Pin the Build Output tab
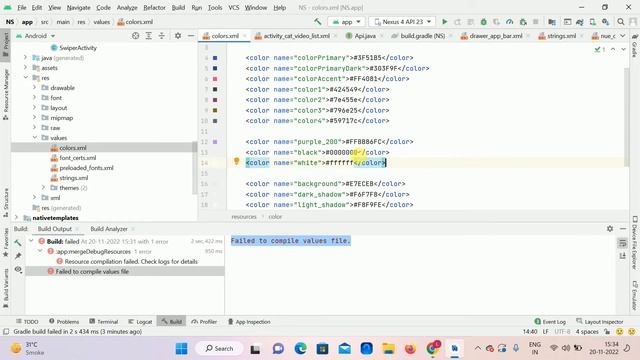 (18, 256)
